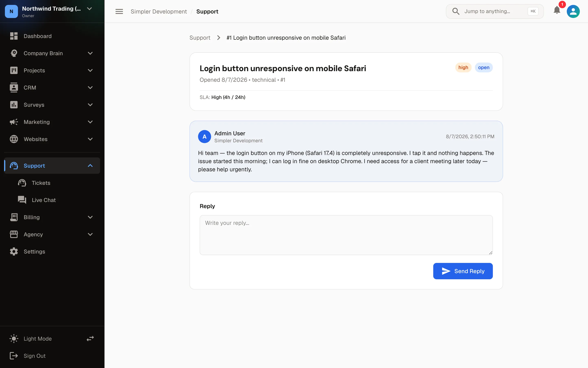Screen dimensions: 588x368
Task: Click the top bar Support breadcrumb
Action: tap(207, 11)
